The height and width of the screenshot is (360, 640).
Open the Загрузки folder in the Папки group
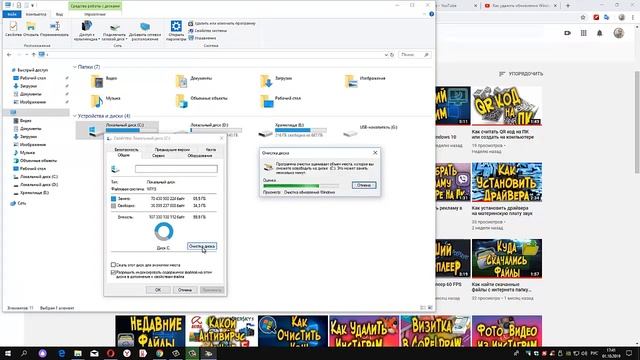click(x=276, y=81)
